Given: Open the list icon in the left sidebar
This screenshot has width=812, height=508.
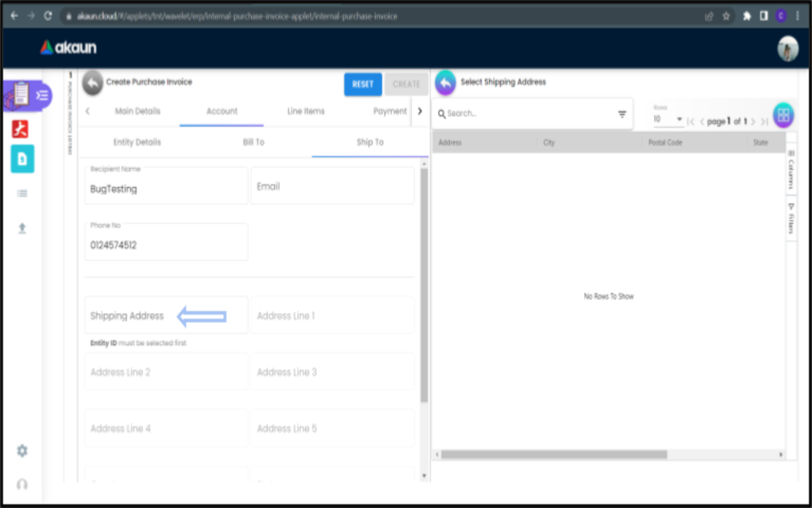Looking at the screenshot, I should [x=23, y=194].
